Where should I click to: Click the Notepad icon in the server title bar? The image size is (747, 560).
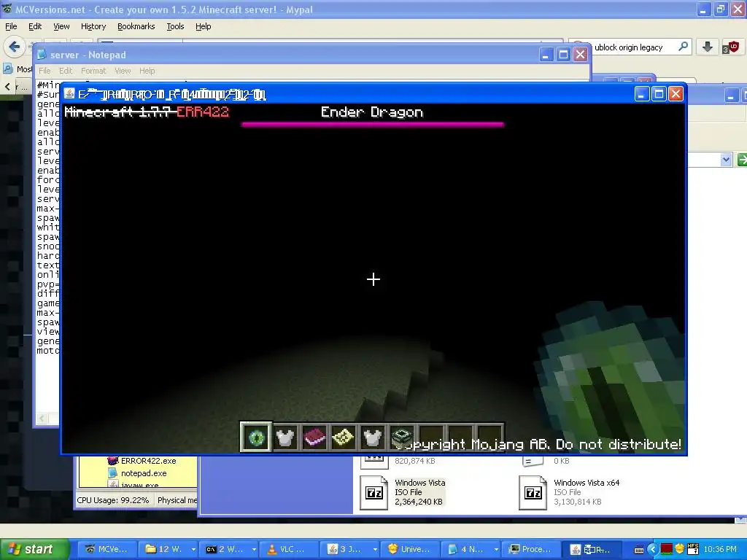point(42,55)
